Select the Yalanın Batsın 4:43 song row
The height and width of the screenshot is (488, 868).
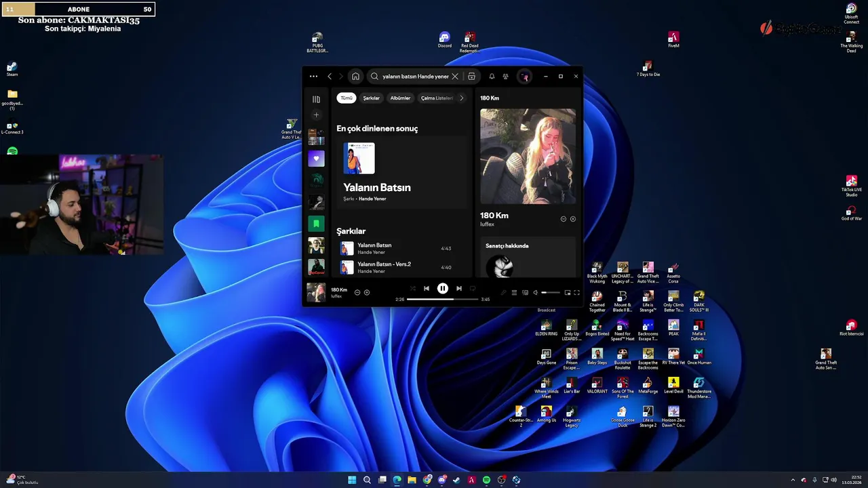pyautogui.click(x=402, y=248)
